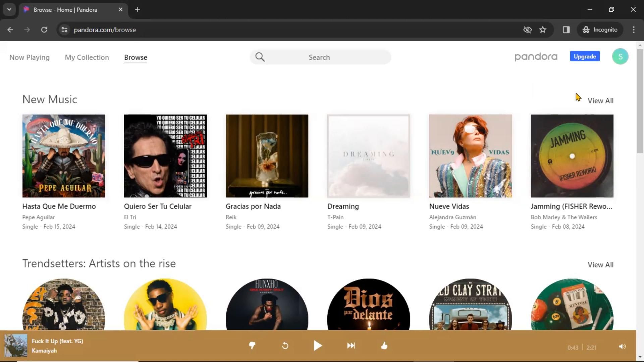This screenshot has height=362, width=644.
Task: Click View All under Trendsetters section
Action: [x=600, y=265]
